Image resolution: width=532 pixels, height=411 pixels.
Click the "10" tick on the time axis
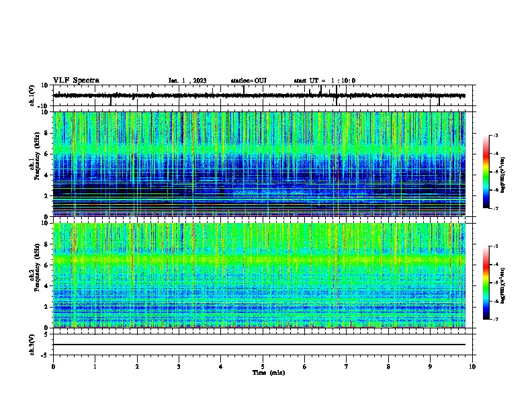point(472,367)
